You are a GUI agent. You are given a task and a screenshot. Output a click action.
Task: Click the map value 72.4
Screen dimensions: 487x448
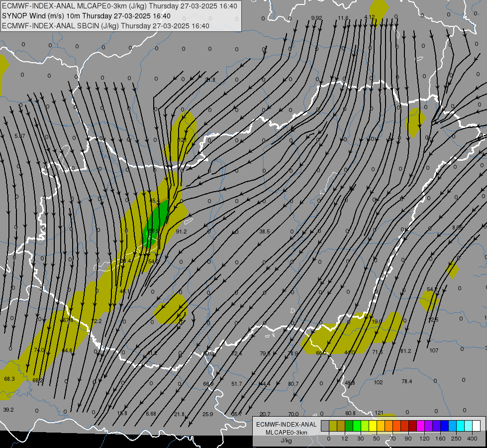237,353
